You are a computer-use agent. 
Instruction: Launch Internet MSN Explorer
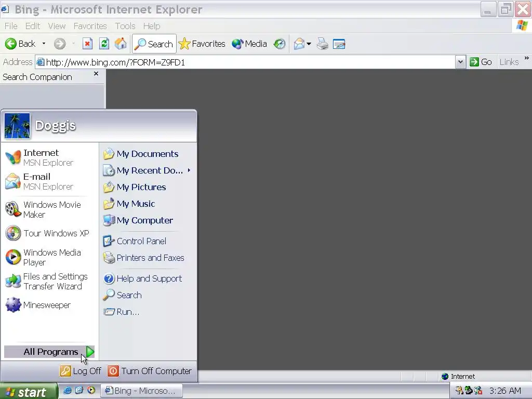49,158
